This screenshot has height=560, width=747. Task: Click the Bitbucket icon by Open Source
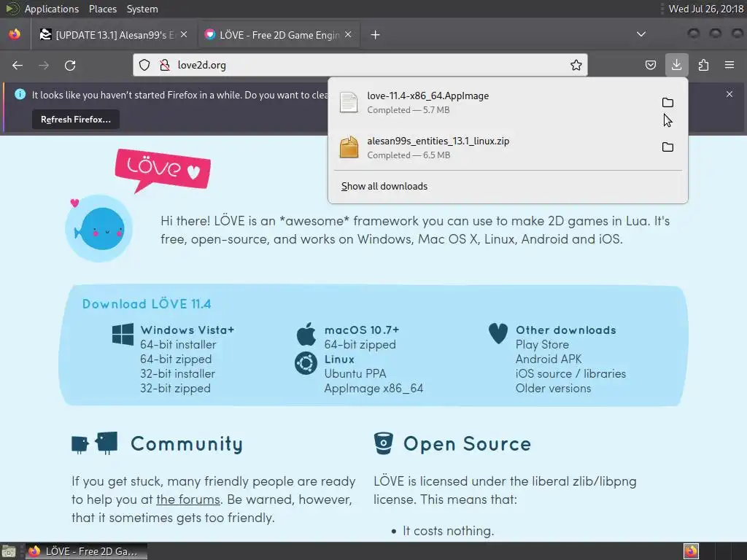(384, 443)
